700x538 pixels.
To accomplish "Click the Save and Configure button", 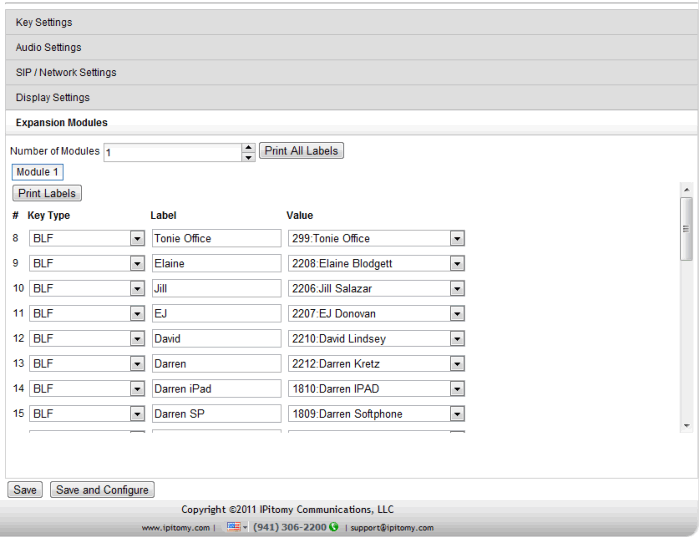I will pos(102,490).
